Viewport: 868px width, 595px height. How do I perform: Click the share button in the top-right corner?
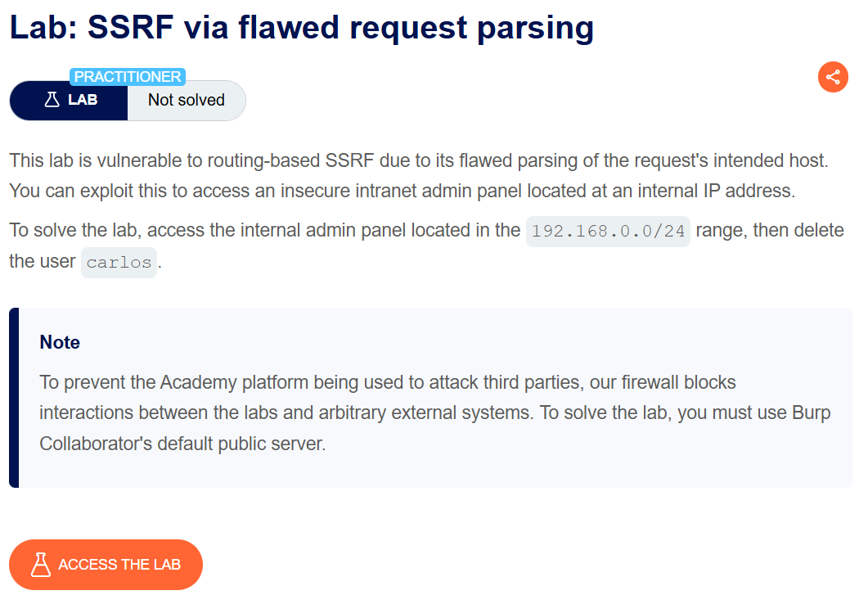833,76
